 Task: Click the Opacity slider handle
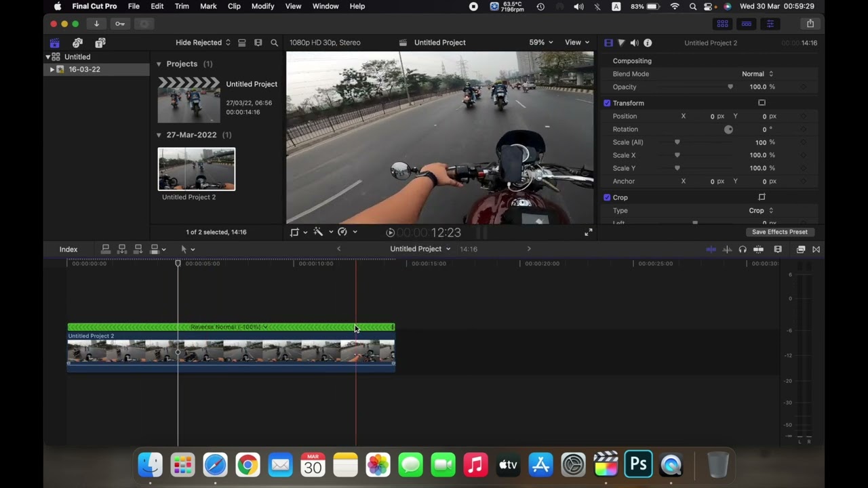[x=730, y=87]
